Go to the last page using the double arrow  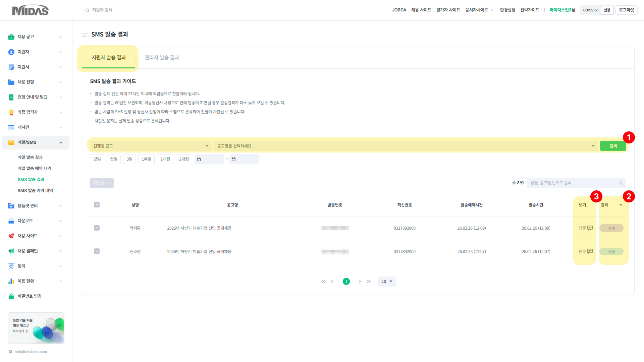pyautogui.click(x=369, y=282)
